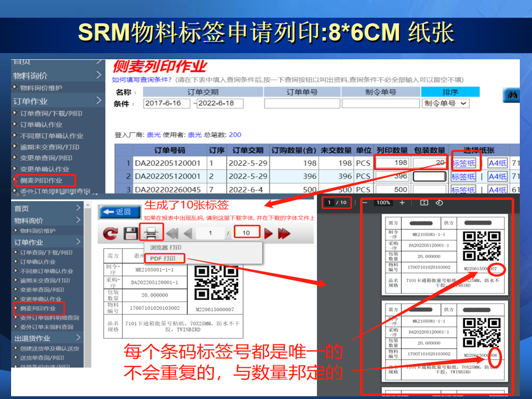
Task: Click A4纸 link for order row 1
Action: 498,163
